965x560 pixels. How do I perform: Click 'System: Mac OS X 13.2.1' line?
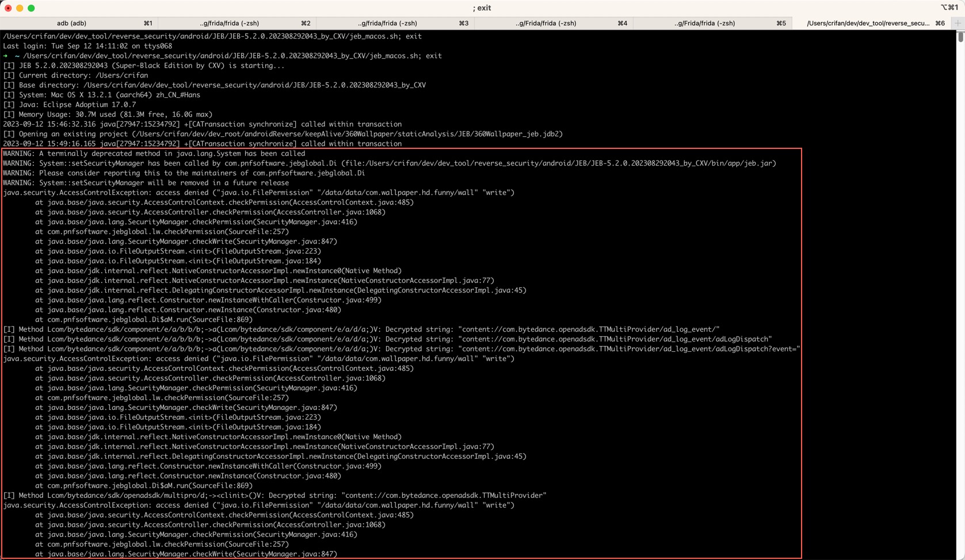(102, 95)
